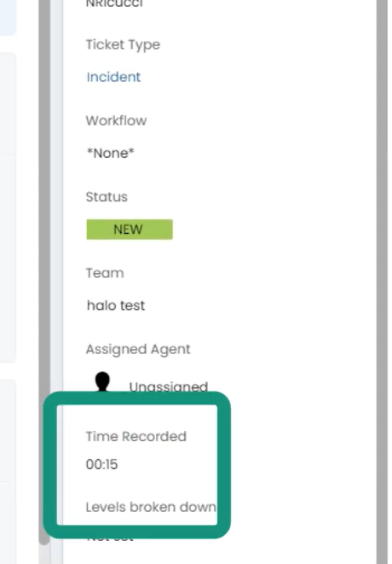Open the Incident ticket type link
This screenshot has width=392, height=564.
pyautogui.click(x=113, y=77)
